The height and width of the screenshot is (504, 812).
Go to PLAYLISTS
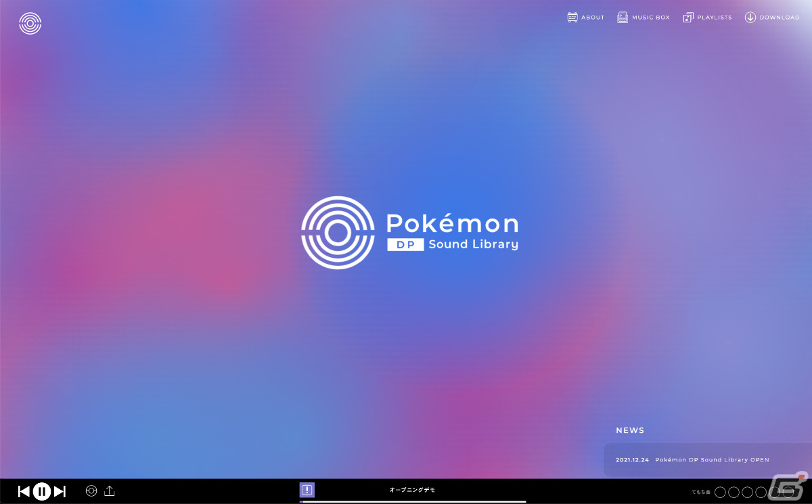point(708,18)
